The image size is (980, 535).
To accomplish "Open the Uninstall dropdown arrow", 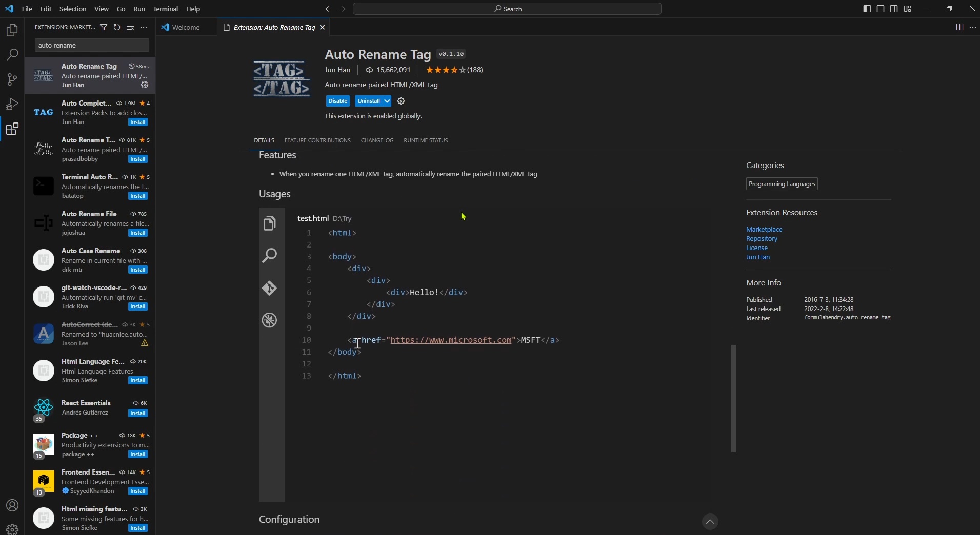I will pyautogui.click(x=387, y=101).
